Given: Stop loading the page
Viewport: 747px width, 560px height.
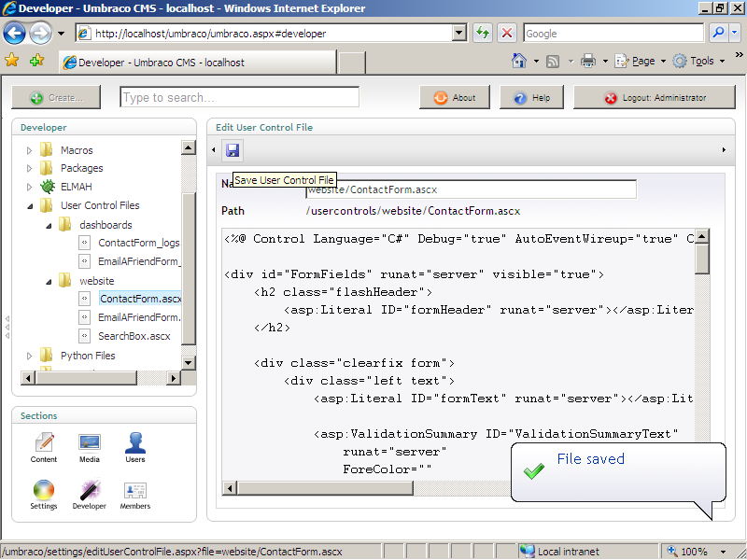Looking at the screenshot, I should 507,34.
